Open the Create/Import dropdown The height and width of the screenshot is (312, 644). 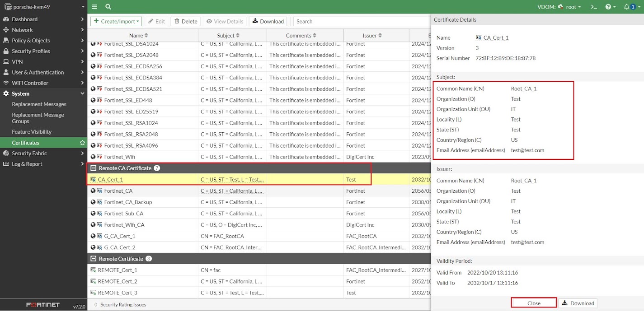click(116, 21)
